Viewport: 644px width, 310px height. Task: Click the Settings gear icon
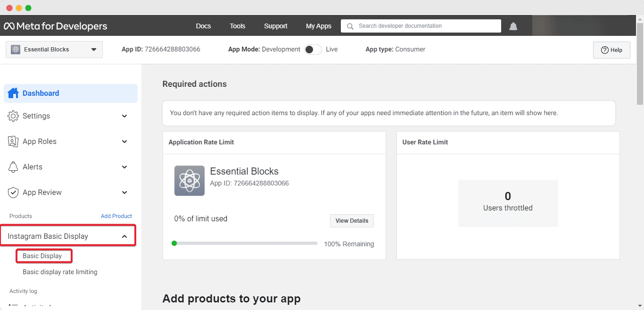tap(13, 116)
